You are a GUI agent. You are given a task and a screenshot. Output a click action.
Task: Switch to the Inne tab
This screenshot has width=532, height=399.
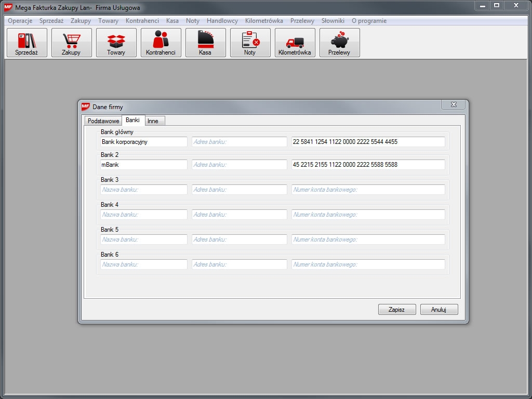pos(153,121)
